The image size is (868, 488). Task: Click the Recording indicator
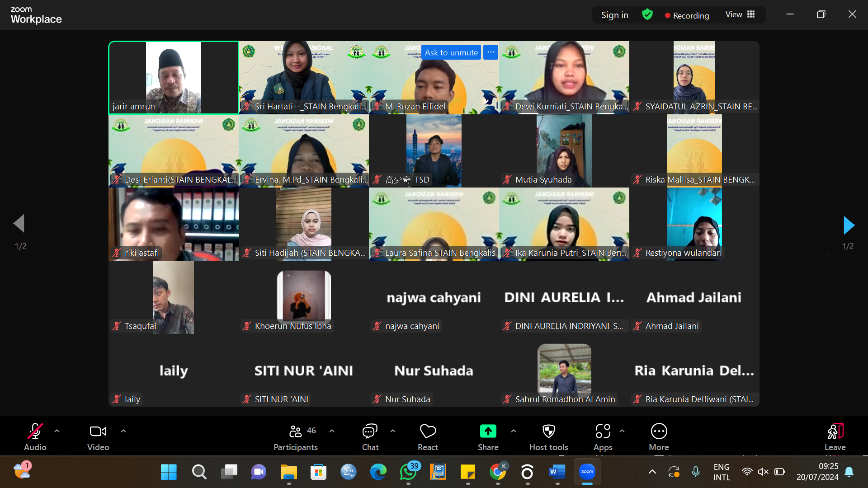coord(687,15)
